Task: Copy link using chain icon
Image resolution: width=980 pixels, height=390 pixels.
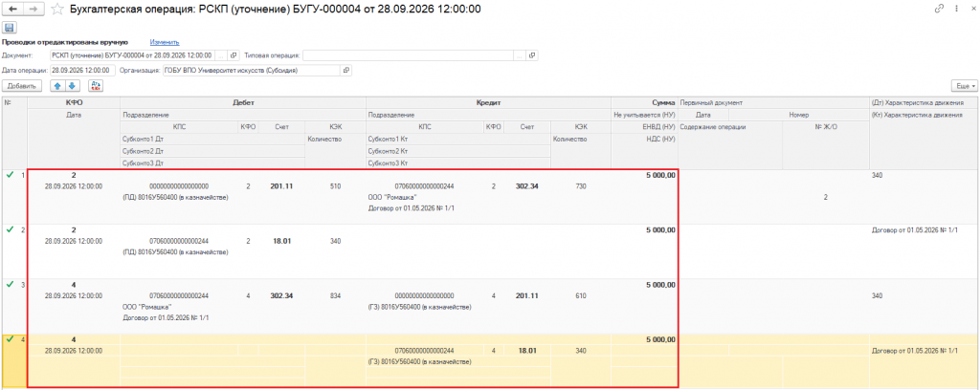Action: click(939, 9)
